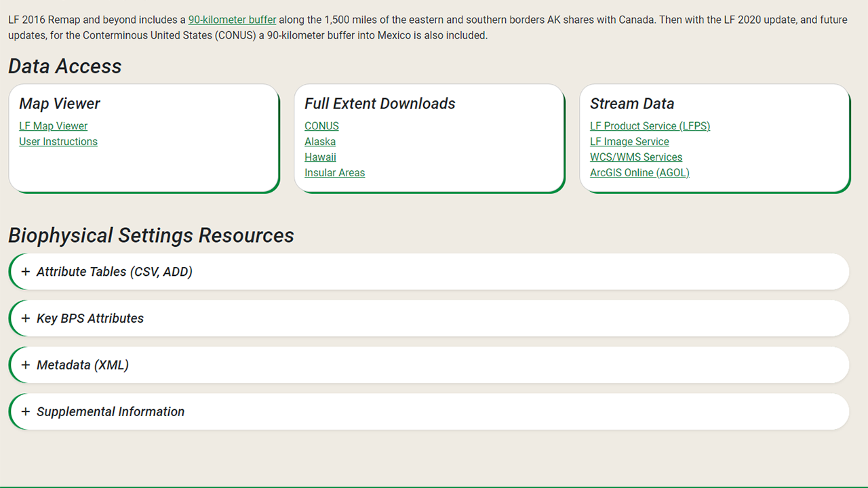
Task: Download the Insular Areas data
Action: point(334,172)
